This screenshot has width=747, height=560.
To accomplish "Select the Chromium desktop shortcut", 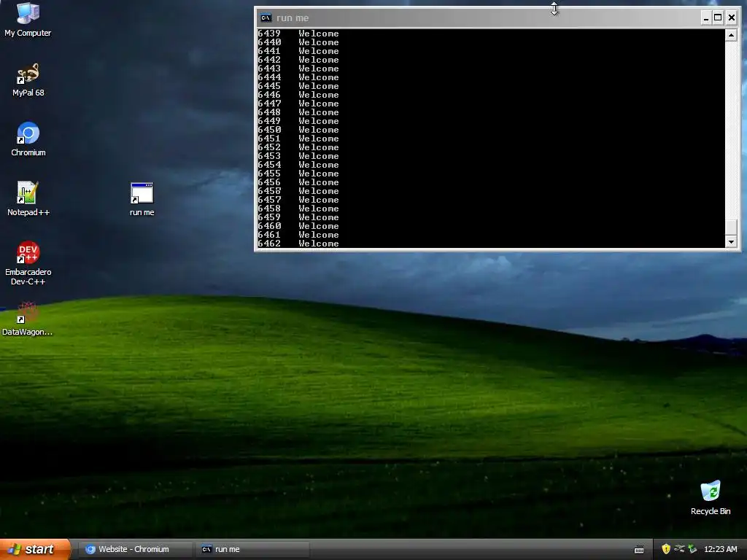I will click(28, 139).
